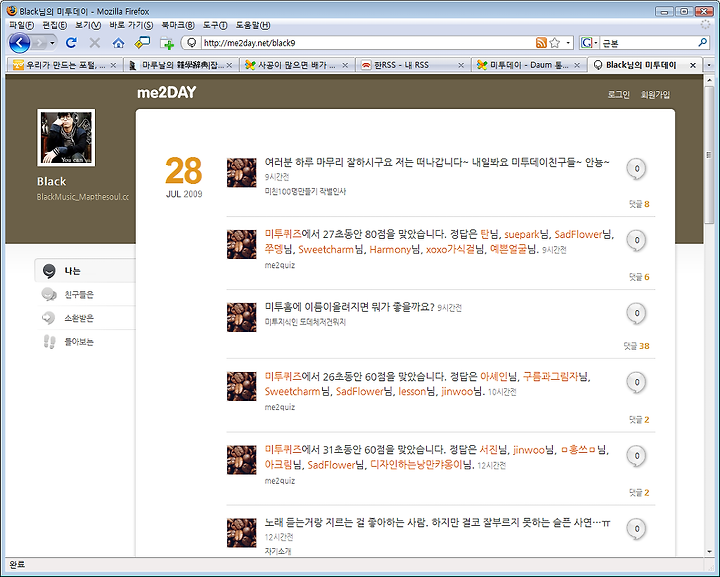Open the xoxo가식걸 user link
Image resolution: width=720 pixels, height=577 pixels.
pos(450,250)
